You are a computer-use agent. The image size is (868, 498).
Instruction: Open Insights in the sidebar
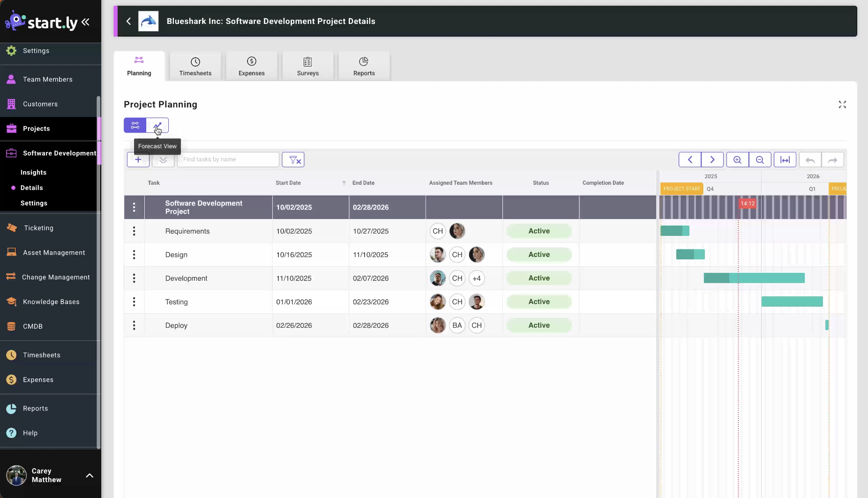point(33,173)
